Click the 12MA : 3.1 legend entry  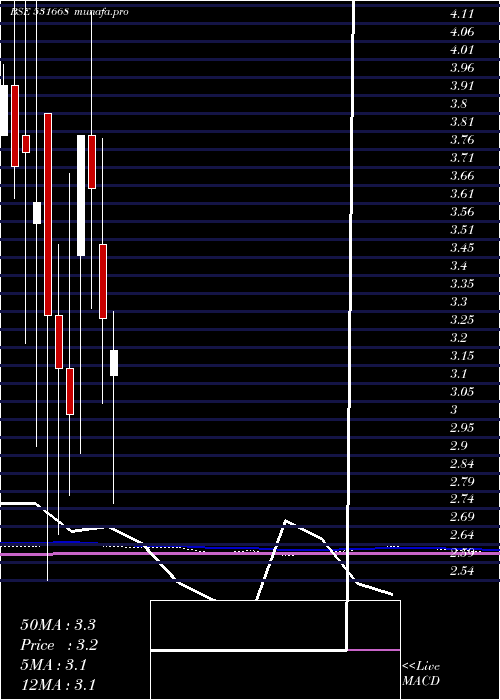[58, 685]
